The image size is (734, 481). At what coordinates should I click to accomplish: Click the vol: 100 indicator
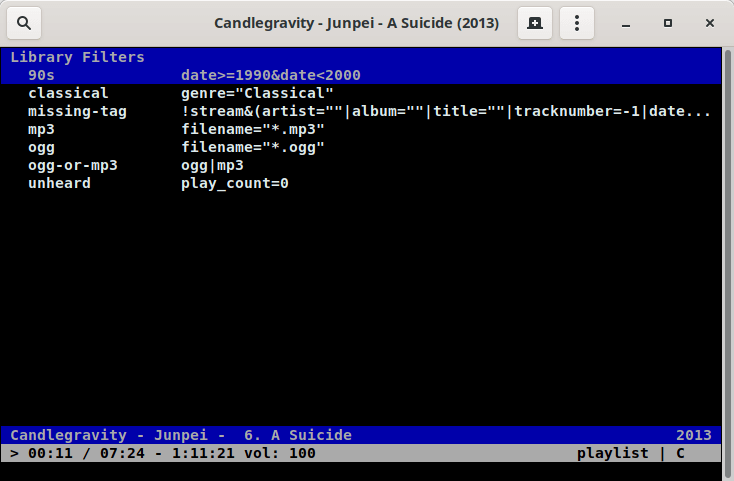pos(280,453)
